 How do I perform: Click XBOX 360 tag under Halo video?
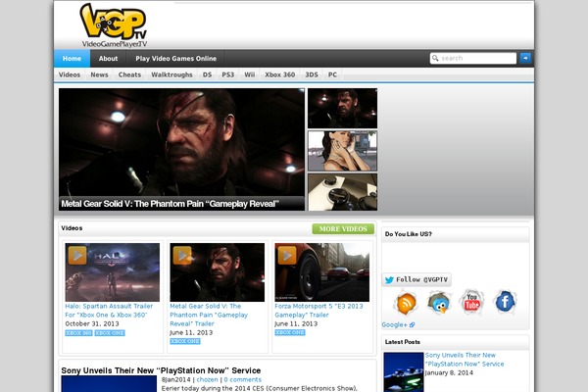pyautogui.click(x=78, y=333)
